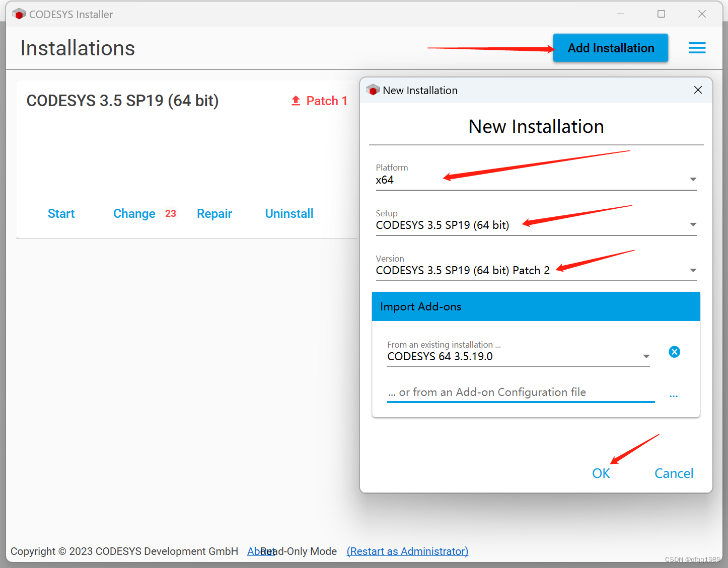Open the hamburger menu icon
The height and width of the screenshot is (568, 728).
click(x=697, y=48)
